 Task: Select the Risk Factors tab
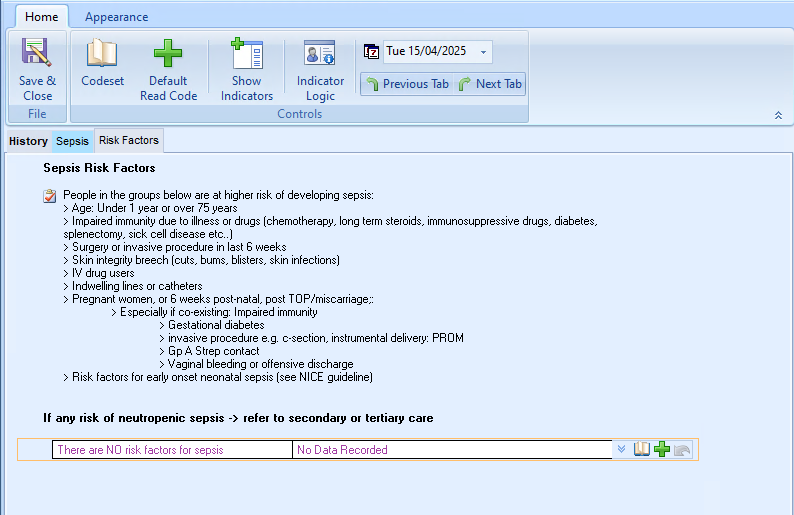129,140
